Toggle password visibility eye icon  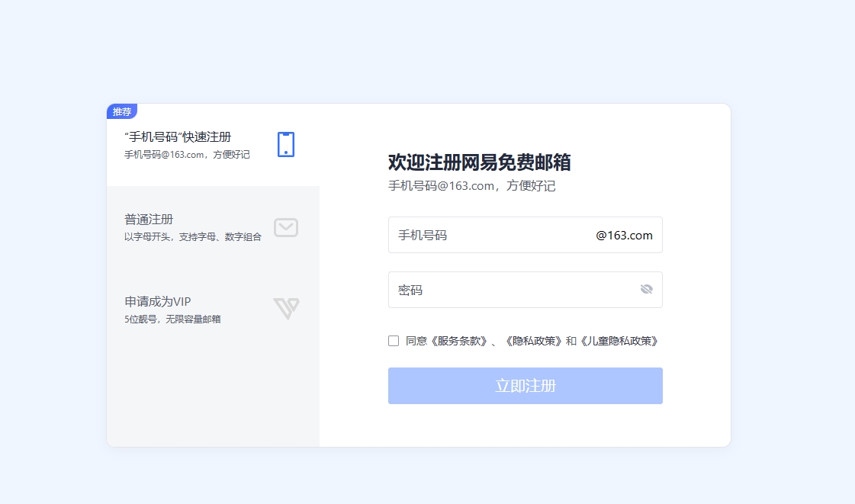[x=646, y=289]
